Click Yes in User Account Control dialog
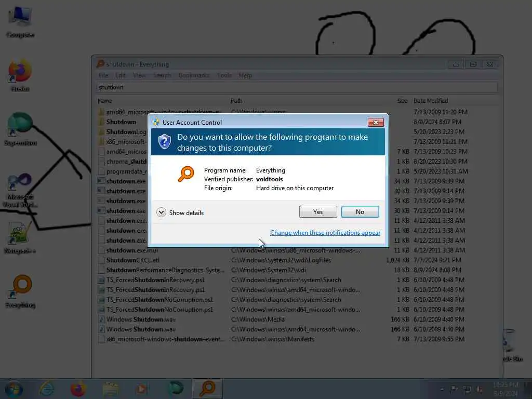 pyautogui.click(x=318, y=212)
